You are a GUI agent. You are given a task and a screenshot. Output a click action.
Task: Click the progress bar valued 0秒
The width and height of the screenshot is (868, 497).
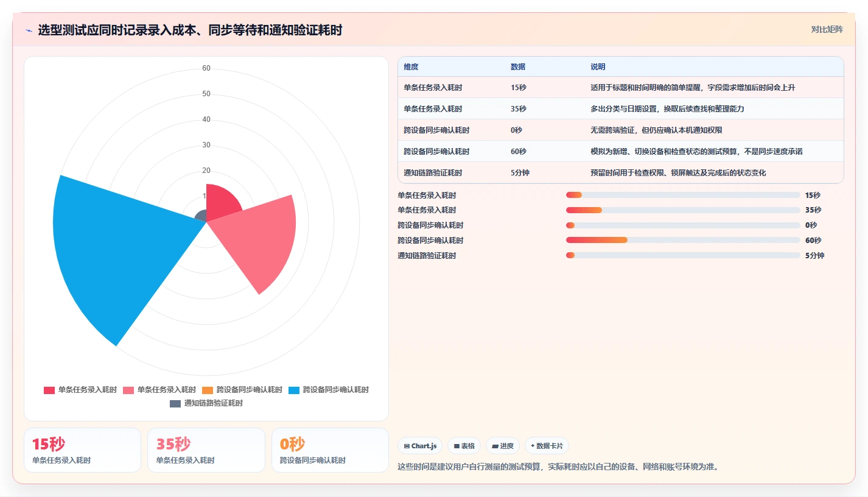tap(683, 225)
